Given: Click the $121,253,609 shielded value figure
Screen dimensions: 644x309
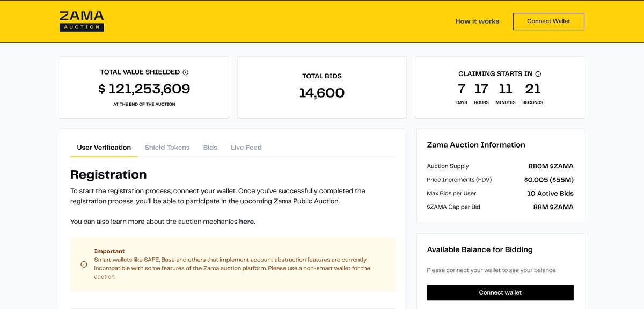Looking at the screenshot, I should [x=144, y=89].
